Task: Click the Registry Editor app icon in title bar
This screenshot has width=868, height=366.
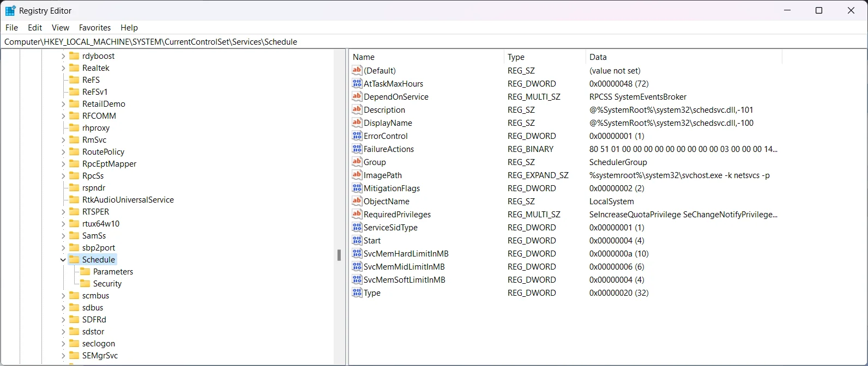Action: coord(10,10)
